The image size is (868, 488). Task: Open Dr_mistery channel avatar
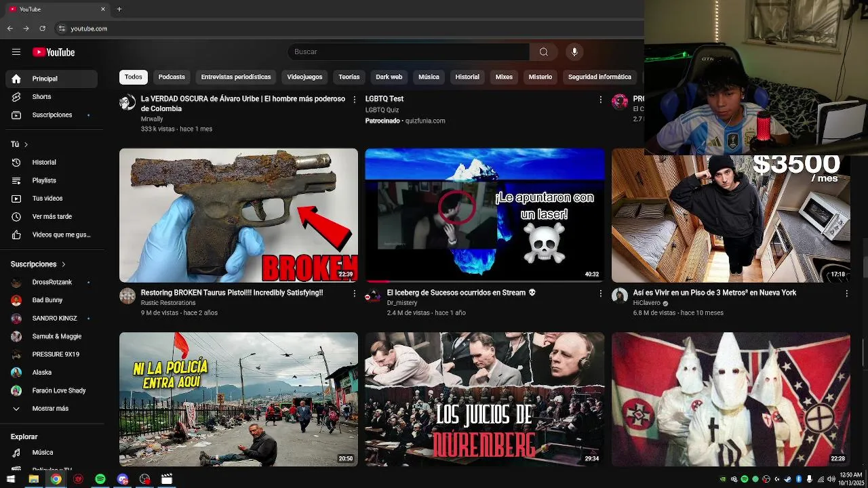coord(373,296)
